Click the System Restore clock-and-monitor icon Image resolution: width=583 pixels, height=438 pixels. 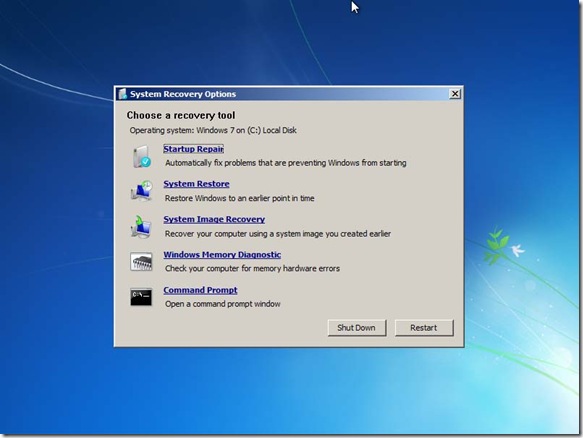coord(141,191)
